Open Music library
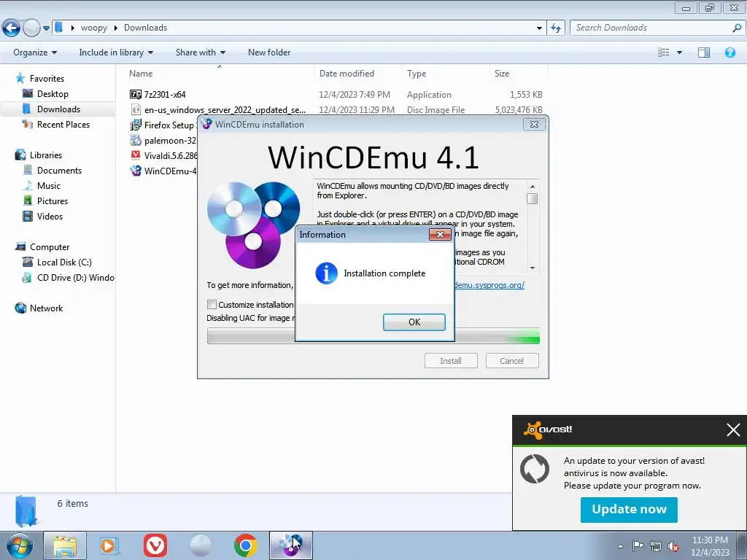 coord(49,186)
